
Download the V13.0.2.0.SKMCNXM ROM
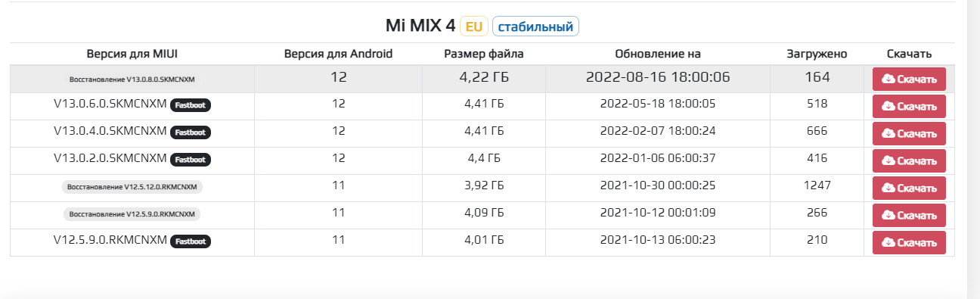(909, 161)
